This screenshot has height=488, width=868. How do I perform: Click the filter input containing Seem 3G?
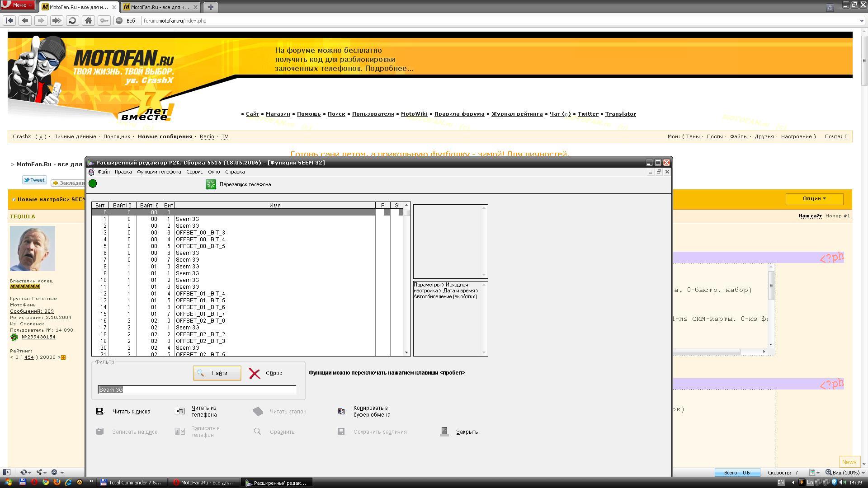click(197, 390)
